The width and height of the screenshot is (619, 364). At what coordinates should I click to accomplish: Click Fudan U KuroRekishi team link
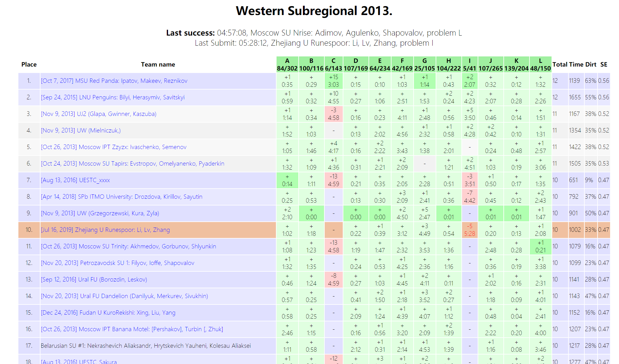pyautogui.click(x=108, y=312)
